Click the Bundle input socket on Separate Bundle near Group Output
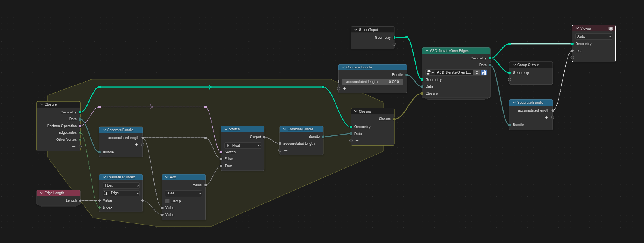This screenshot has height=243, width=644. pyautogui.click(x=509, y=125)
